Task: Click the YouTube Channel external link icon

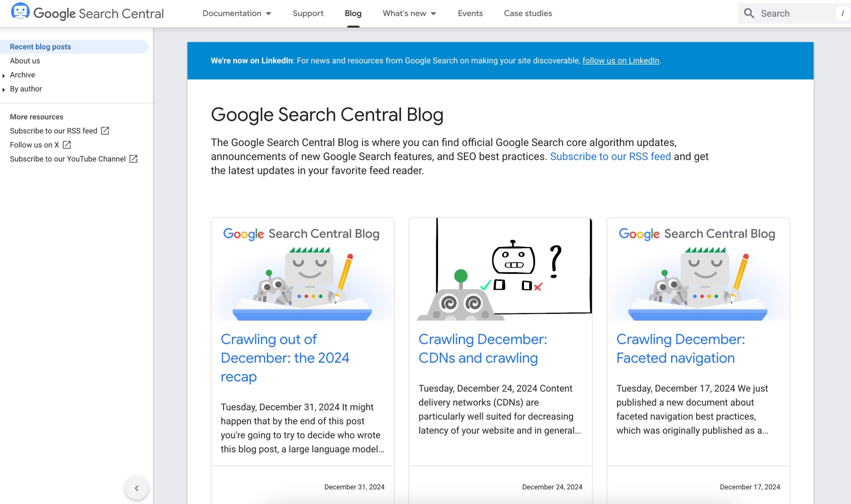Action: click(134, 159)
